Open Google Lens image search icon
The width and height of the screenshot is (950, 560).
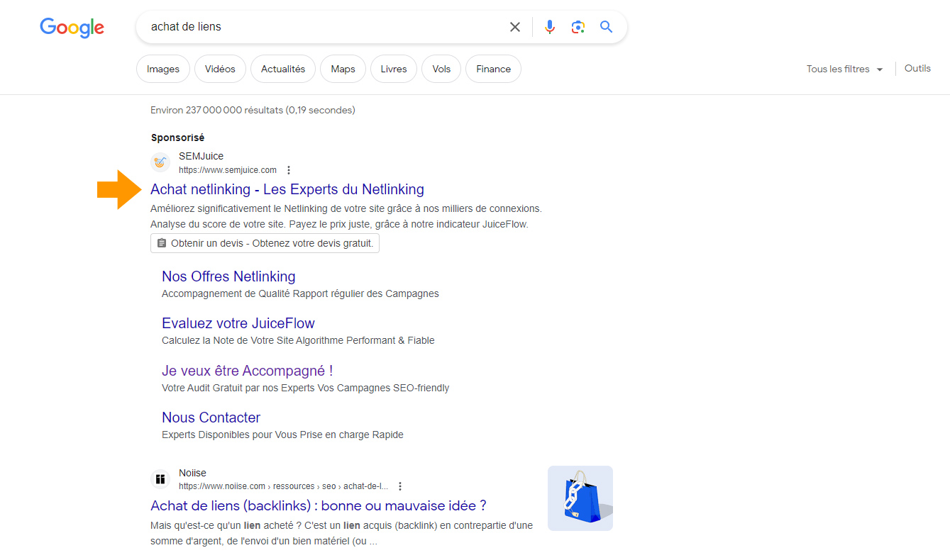pyautogui.click(x=578, y=27)
